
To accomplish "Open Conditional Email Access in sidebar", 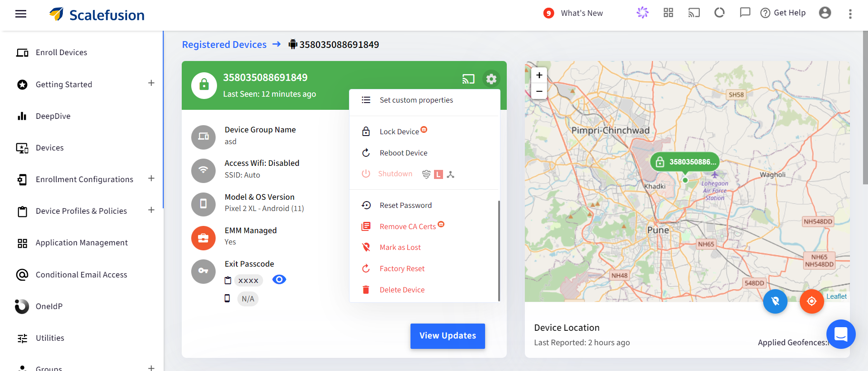I will tap(81, 275).
